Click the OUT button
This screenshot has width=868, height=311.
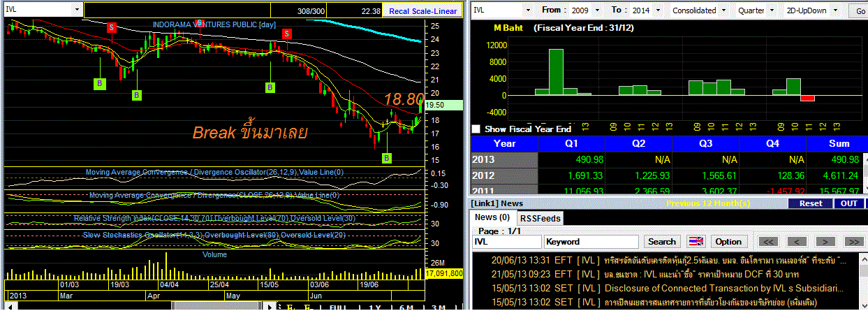848,203
